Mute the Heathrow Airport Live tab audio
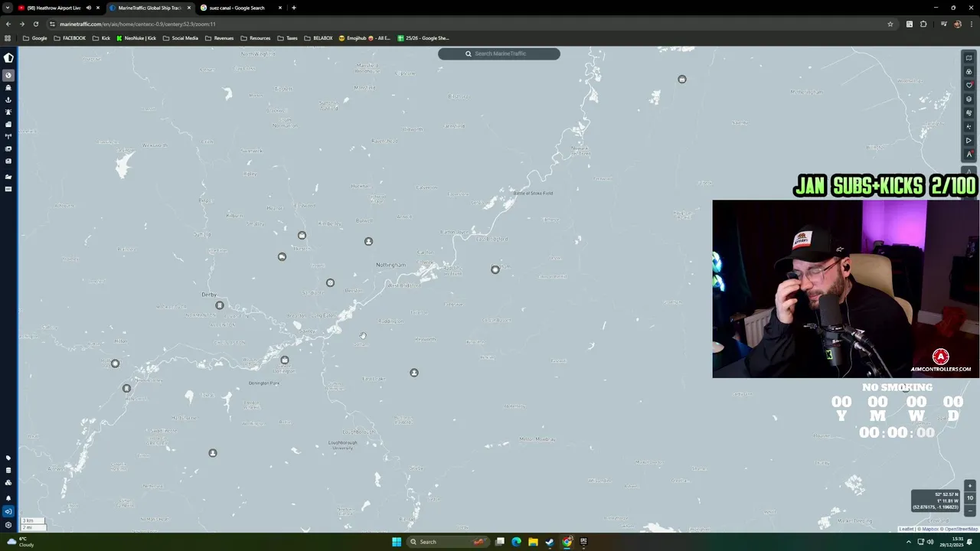The image size is (980, 551). coord(88,8)
